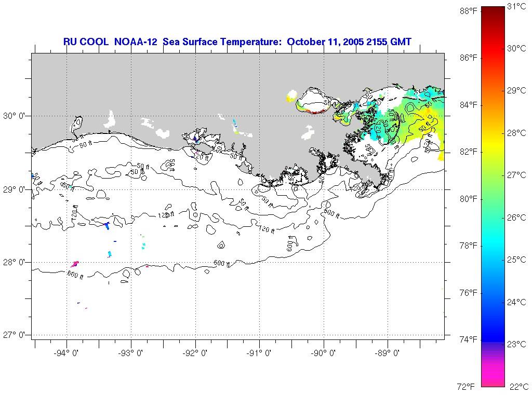
Task: Click the "28° 0'" latitude label
Action: pyautogui.click(x=14, y=263)
